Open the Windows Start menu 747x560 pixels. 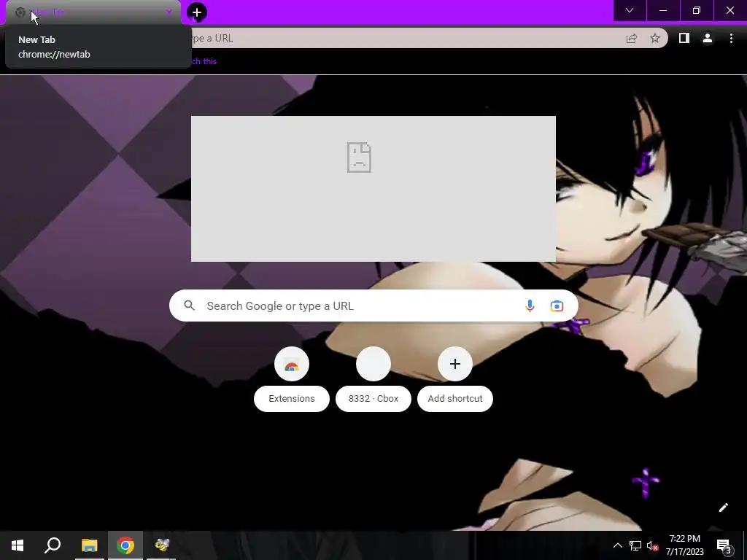tap(18, 545)
